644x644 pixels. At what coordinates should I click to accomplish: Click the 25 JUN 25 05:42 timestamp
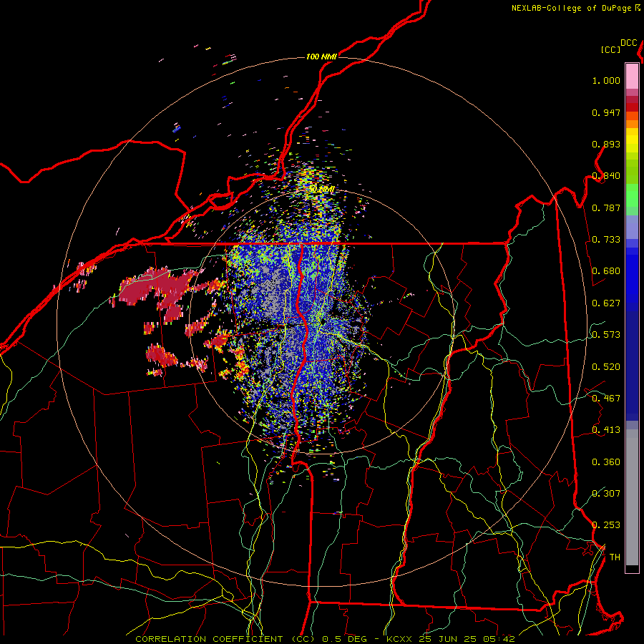(x=467, y=639)
